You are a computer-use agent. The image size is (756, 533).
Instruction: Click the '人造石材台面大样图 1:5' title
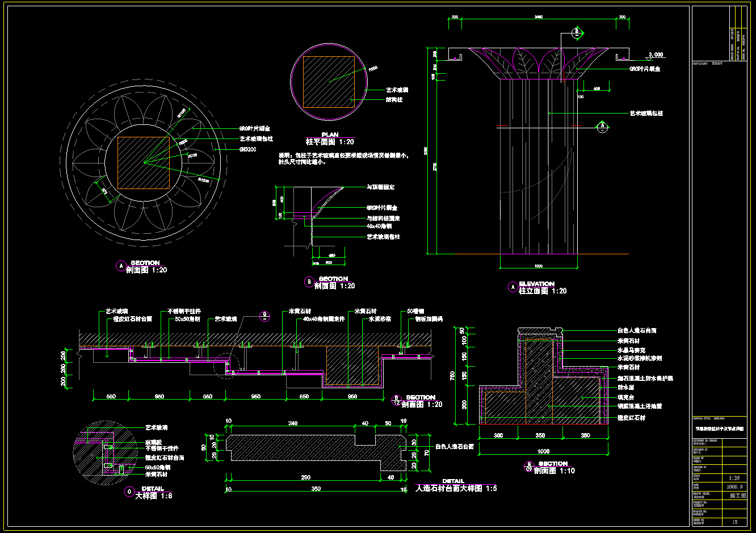456,488
